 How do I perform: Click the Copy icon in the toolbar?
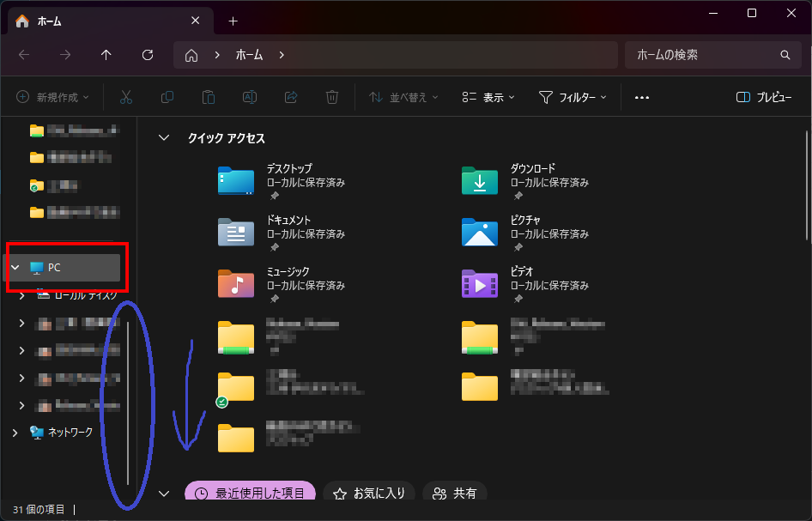click(x=167, y=96)
